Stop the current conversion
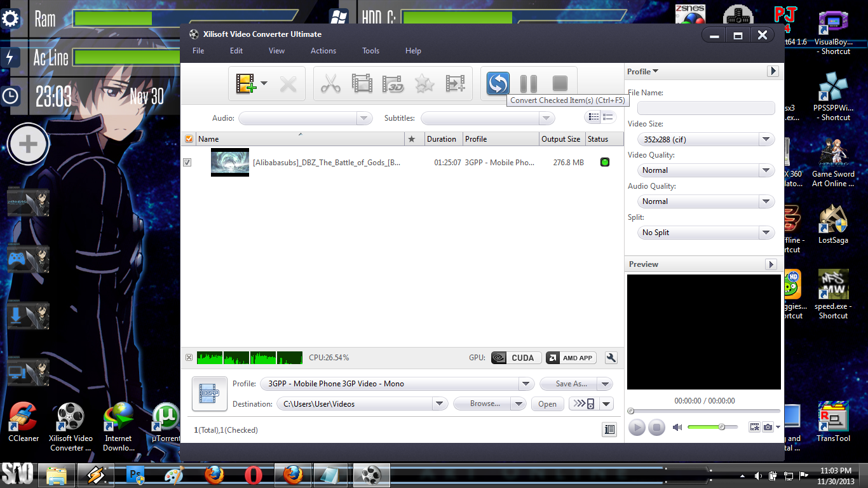This screenshot has height=488, width=868. [x=559, y=83]
